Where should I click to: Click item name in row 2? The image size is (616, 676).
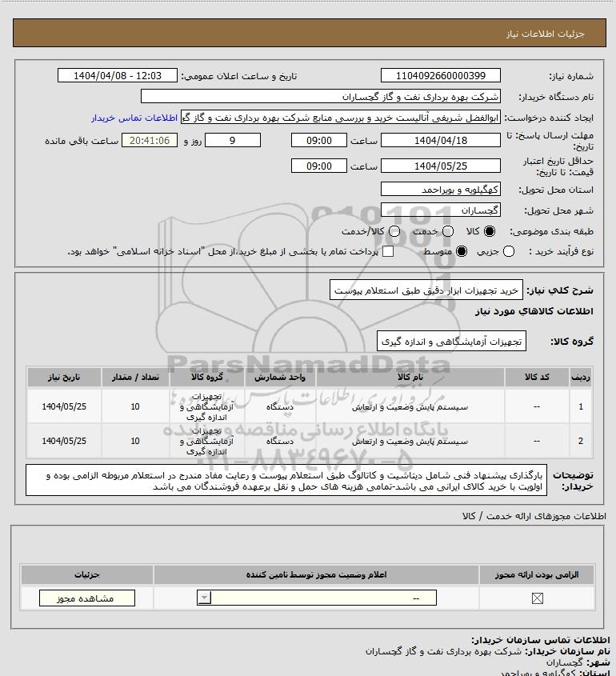pos(410,442)
